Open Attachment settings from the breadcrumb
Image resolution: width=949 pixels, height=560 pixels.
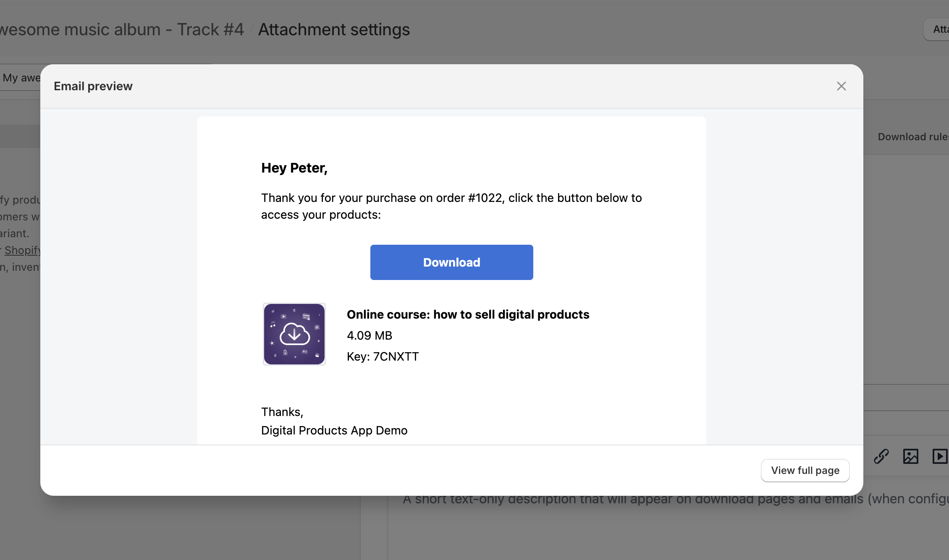pyautogui.click(x=333, y=29)
